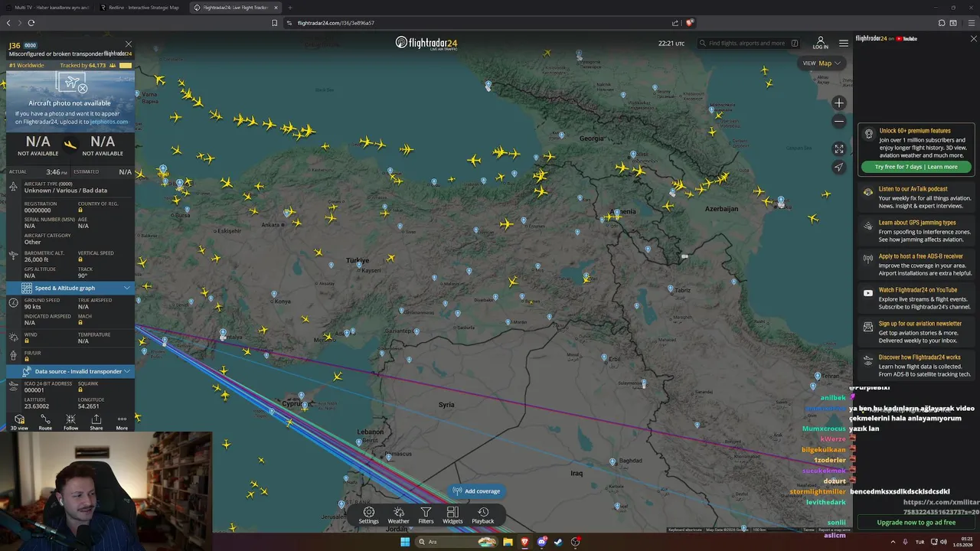Open Listen to our AvTalk podcast item
The width and height of the screenshot is (980, 551).
[x=916, y=197]
